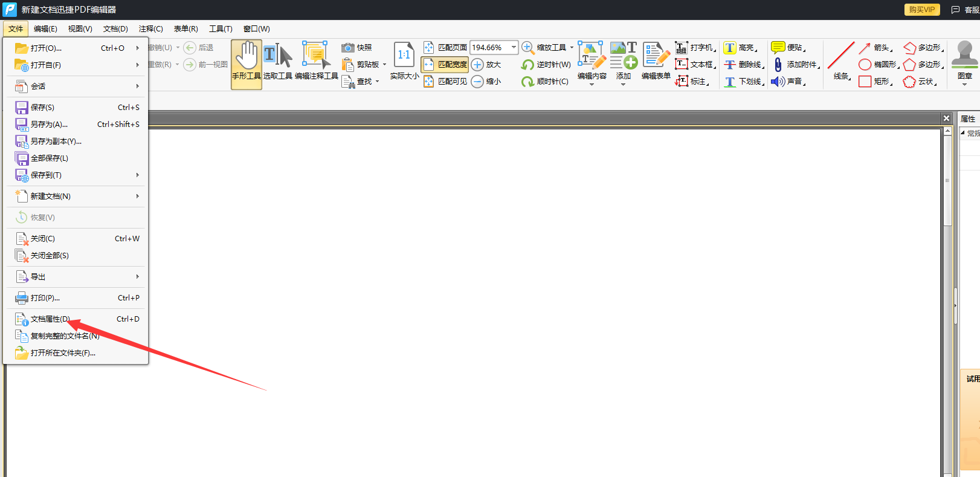Click Zoom In (放大) plus icon
This screenshot has width=980, height=477.
click(x=477, y=65)
